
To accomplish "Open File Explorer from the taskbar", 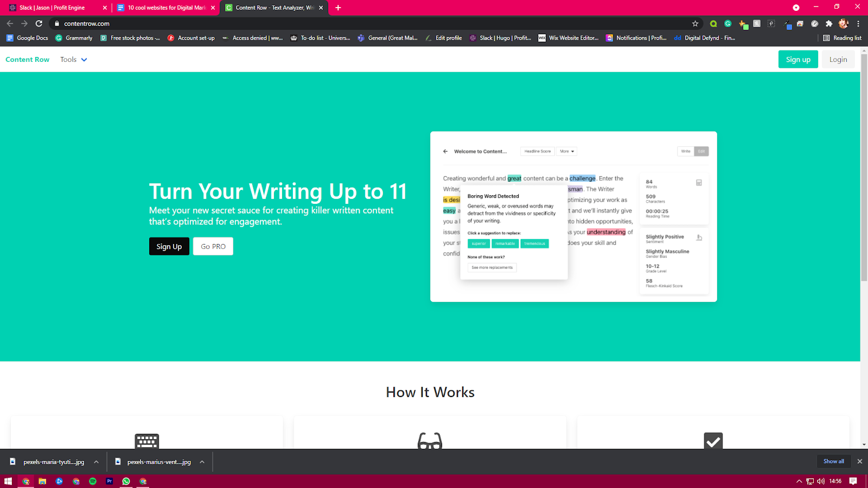I will point(42,481).
